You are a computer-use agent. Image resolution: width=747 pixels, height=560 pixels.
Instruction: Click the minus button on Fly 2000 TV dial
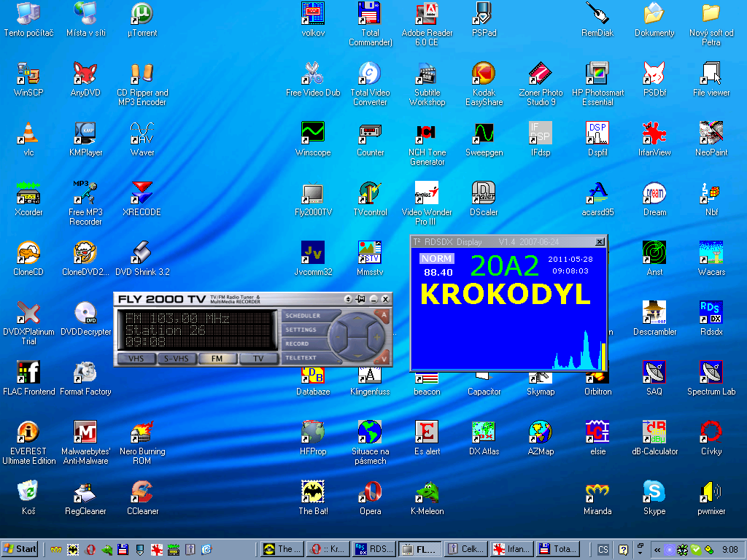(338, 337)
